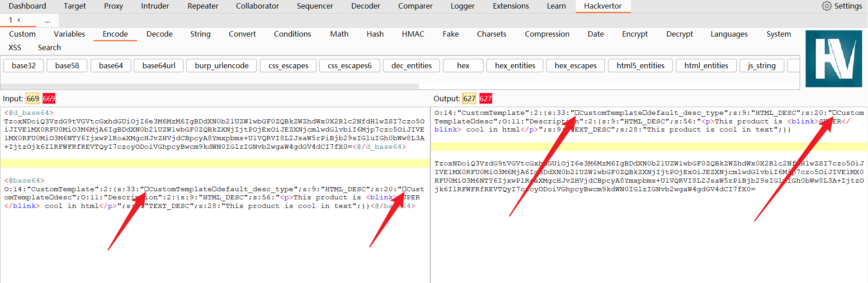Add new tab with the ... tab
The height and width of the screenshot is (283, 868).
47,20
